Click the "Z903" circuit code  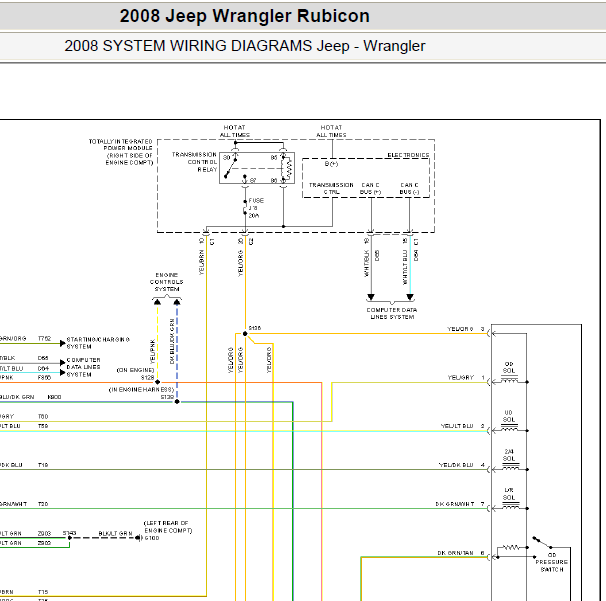pos(44,533)
